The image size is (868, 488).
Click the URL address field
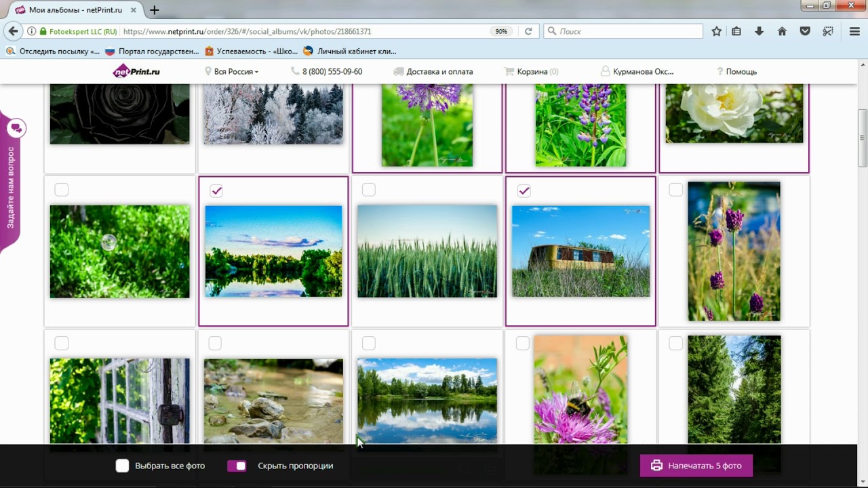click(x=305, y=31)
